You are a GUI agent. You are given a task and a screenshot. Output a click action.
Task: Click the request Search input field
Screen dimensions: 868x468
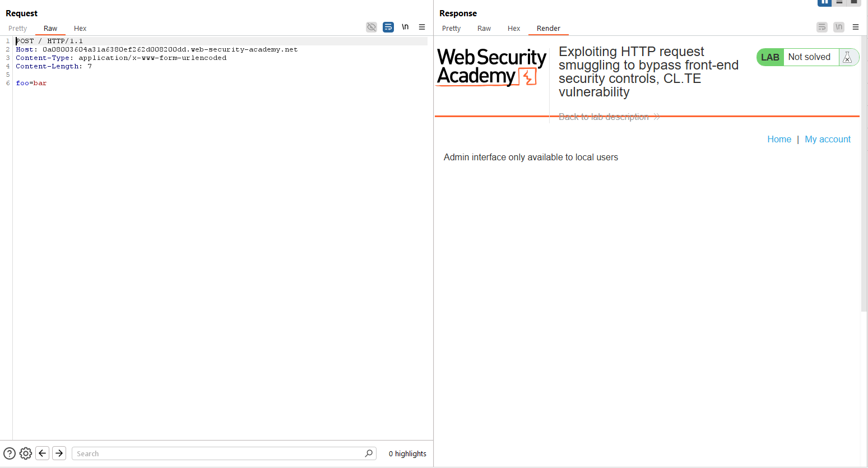coord(219,453)
